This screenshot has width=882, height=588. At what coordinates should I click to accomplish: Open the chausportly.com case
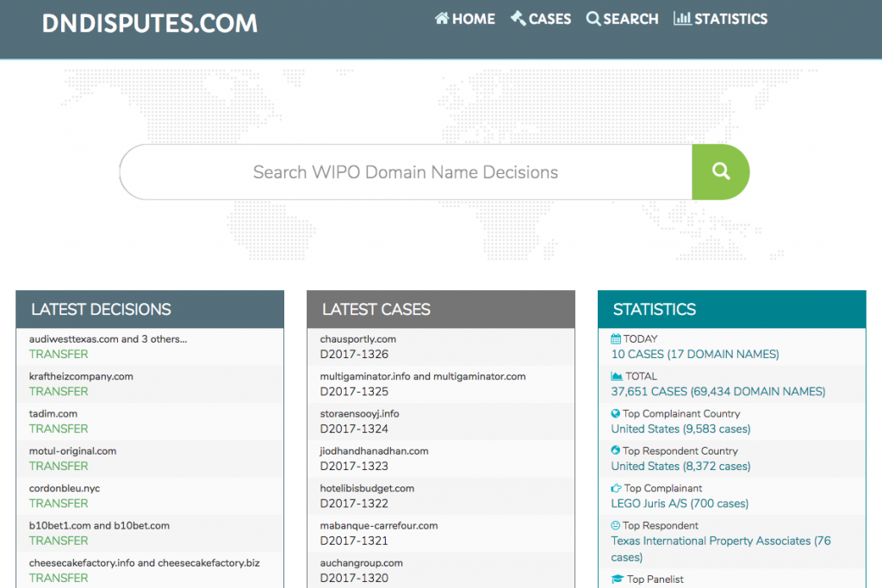tap(357, 339)
